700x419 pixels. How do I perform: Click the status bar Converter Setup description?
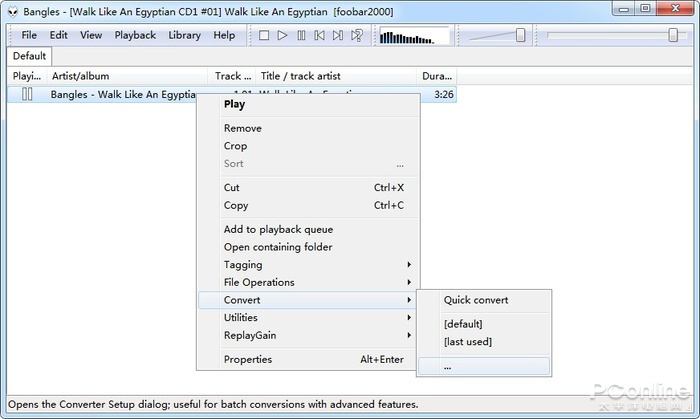[x=213, y=405]
